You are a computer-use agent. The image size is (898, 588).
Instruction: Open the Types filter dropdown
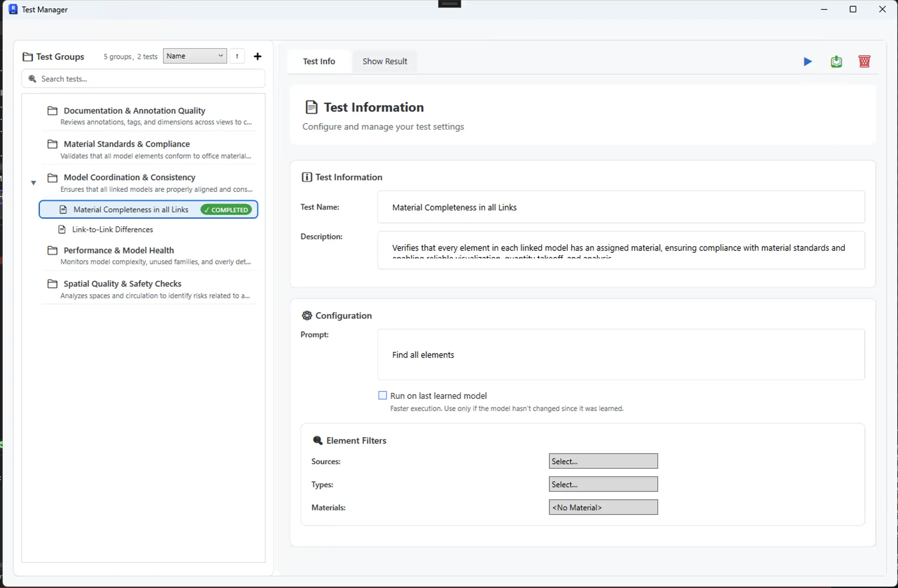click(x=603, y=484)
